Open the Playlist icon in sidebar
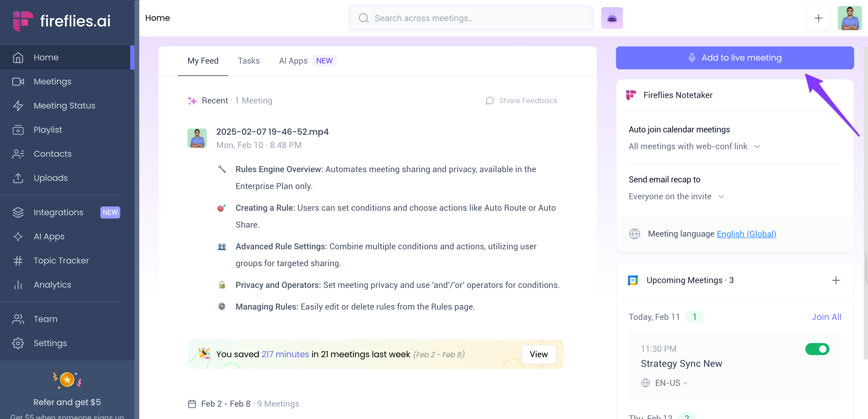 tap(18, 130)
